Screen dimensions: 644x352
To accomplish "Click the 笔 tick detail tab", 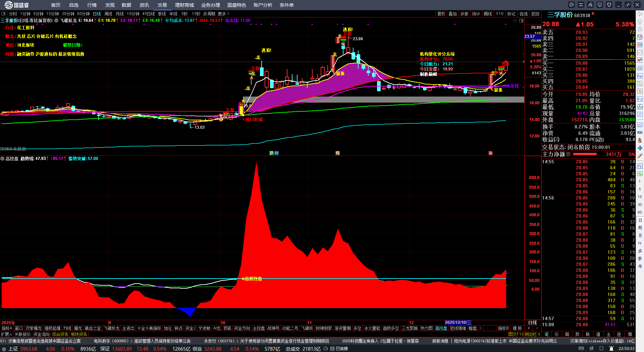I will (x=546, y=334).
